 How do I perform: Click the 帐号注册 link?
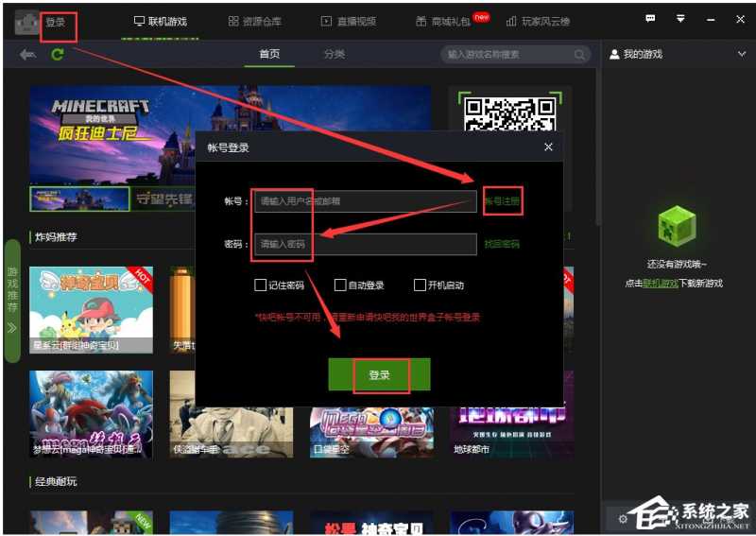502,201
